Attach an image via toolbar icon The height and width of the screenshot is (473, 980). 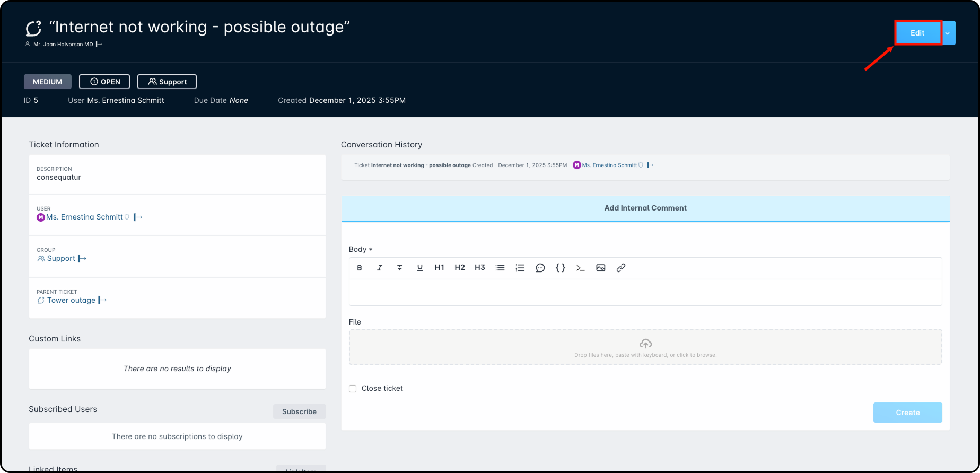601,268
